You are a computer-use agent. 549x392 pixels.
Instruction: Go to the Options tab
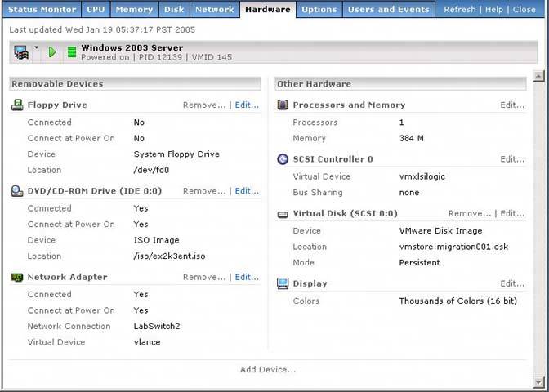(x=318, y=10)
